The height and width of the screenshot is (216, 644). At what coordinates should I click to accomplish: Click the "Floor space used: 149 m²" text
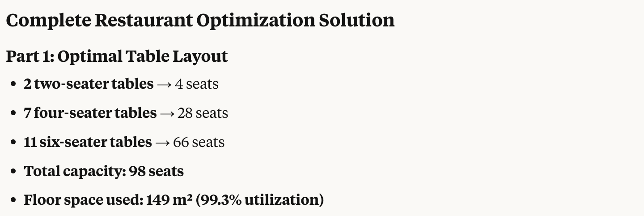108,200
